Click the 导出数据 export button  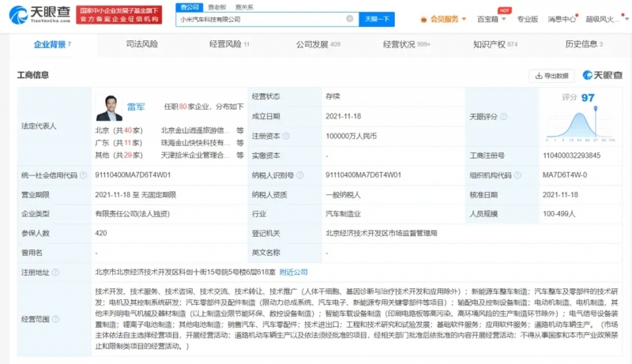[551, 76]
